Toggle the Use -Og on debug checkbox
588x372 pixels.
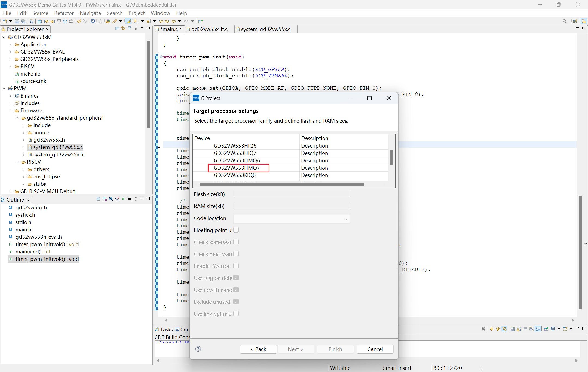[x=236, y=278]
